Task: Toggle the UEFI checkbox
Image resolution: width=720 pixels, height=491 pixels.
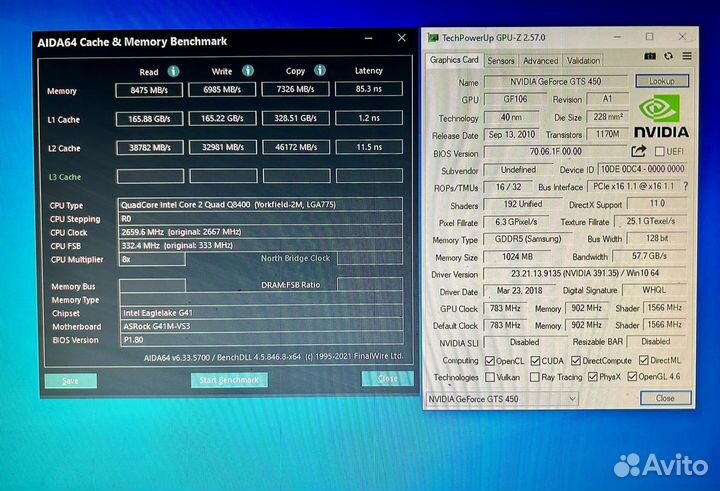Action: (660, 151)
